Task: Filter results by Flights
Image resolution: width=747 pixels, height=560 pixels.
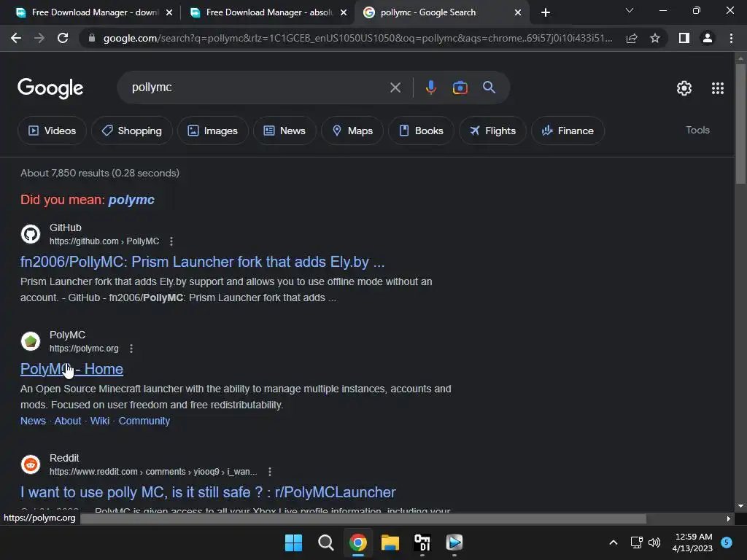Action: pos(492,131)
